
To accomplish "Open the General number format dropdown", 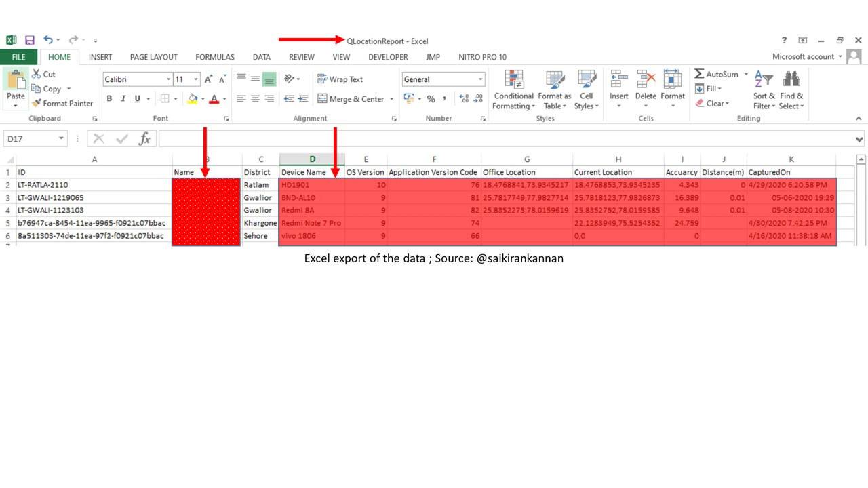I will (x=480, y=79).
